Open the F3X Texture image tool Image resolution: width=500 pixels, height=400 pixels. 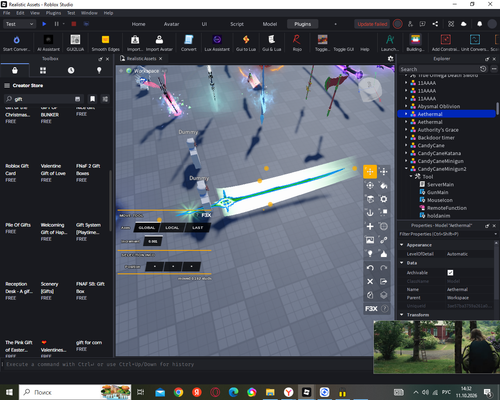click(x=370, y=240)
